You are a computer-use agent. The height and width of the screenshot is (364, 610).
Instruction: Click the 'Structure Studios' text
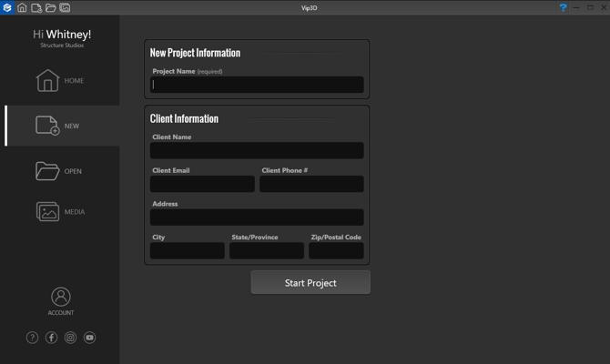[62, 45]
